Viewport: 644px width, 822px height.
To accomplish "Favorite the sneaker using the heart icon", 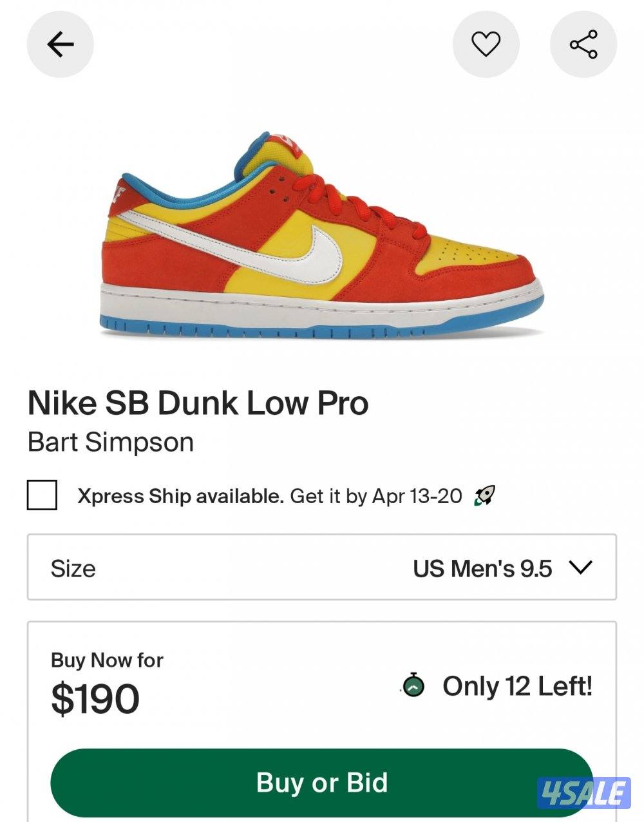I will point(487,43).
